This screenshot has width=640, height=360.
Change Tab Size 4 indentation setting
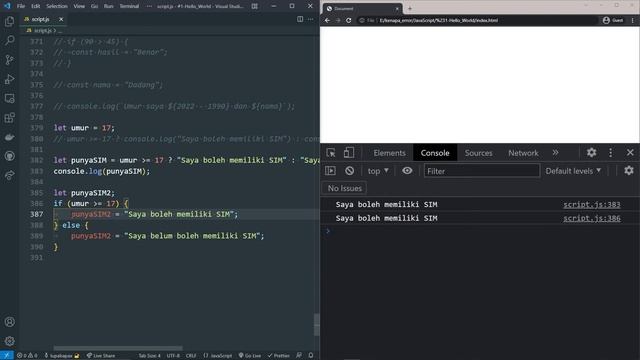[149, 356]
